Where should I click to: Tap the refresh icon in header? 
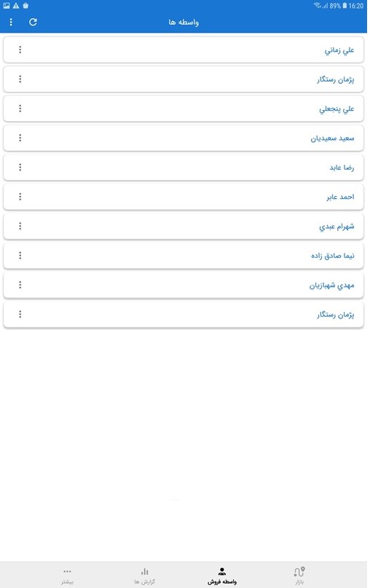click(33, 22)
